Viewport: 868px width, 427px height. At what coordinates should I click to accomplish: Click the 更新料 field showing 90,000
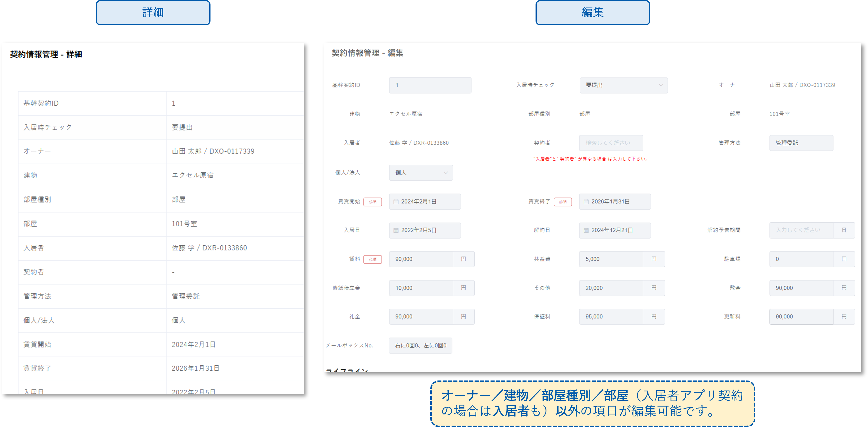point(801,316)
